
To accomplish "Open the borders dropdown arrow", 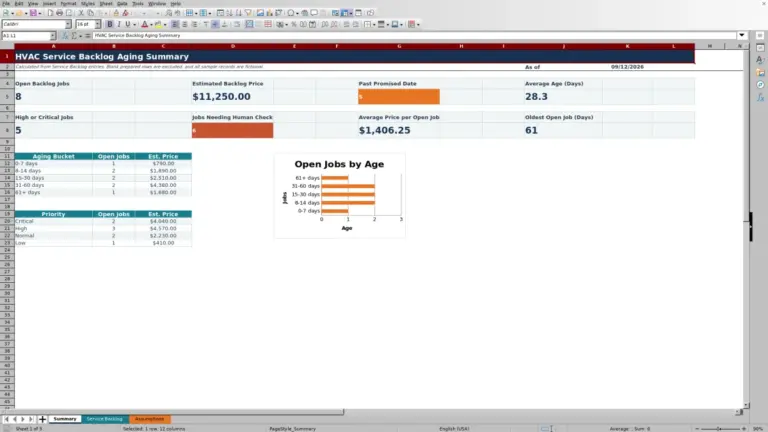I will point(374,24).
